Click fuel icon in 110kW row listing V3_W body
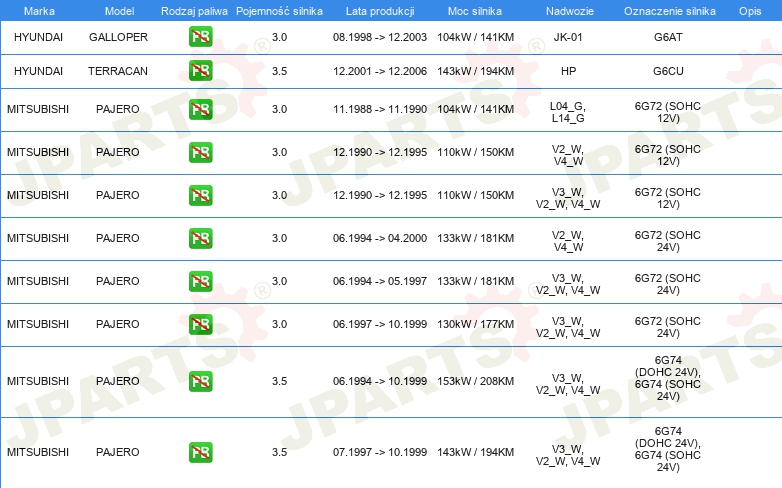Screen dimensions: 782x488 coord(200,195)
